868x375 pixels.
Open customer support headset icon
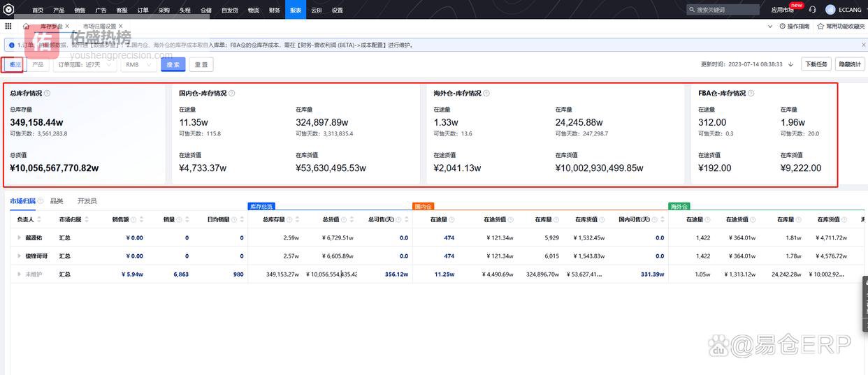[x=812, y=10]
